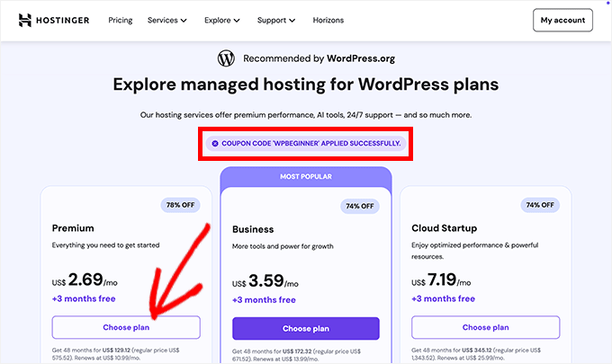This screenshot has height=364, width=612.
Task: Choose the Business plan
Action: (306, 328)
